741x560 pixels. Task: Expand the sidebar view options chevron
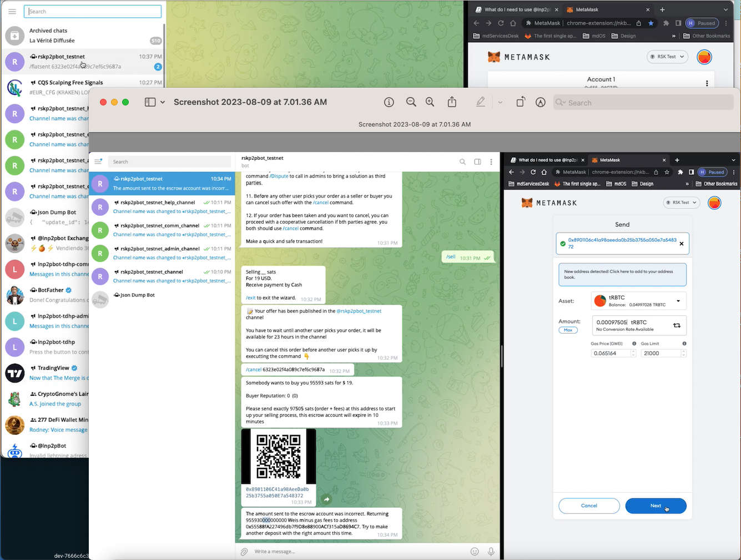click(x=163, y=102)
